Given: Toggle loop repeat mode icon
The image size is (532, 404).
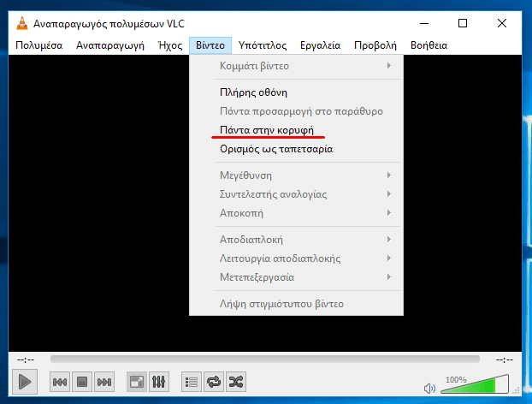Looking at the screenshot, I should 214,382.
